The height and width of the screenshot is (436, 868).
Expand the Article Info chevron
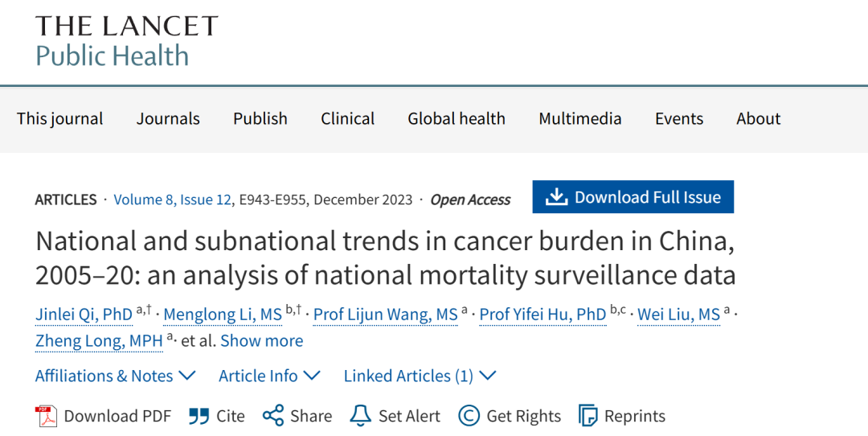pyautogui.click(x=312, y=376)
